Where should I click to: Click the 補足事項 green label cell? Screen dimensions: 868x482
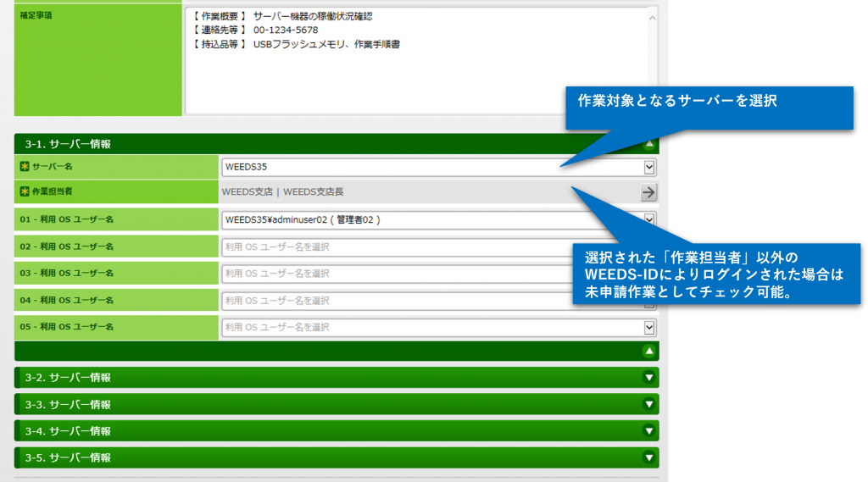[97, 59]
